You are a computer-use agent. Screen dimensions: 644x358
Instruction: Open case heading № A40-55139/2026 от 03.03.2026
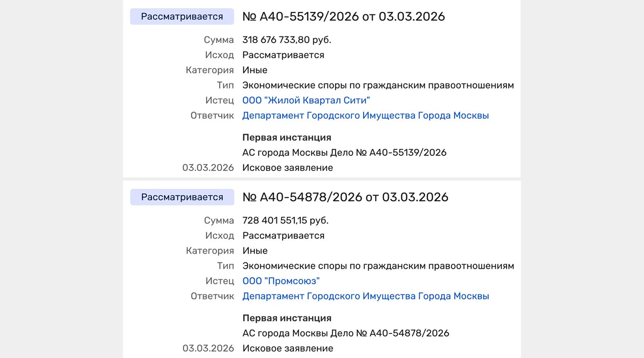(x=343, y=17)
